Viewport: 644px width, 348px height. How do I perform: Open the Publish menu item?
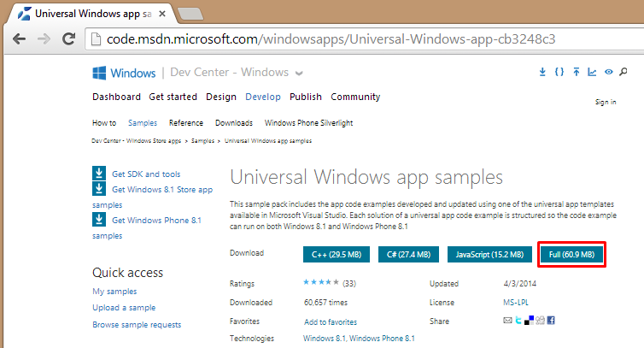pyautogui.click(x=306, y=97)
